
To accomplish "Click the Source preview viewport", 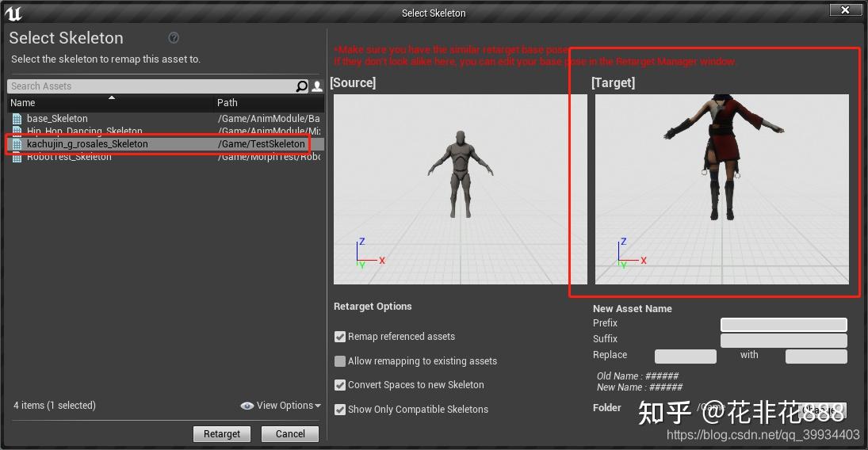I will pyautogui.click(x=460, y=189).
